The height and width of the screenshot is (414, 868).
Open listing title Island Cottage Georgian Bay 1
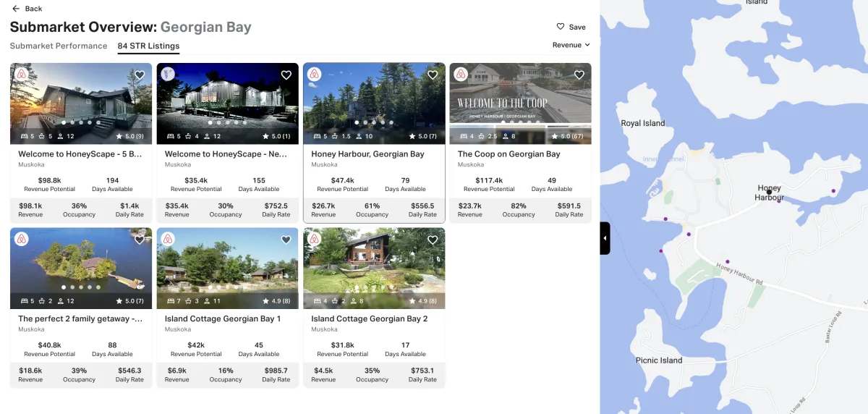coord(223,319)
